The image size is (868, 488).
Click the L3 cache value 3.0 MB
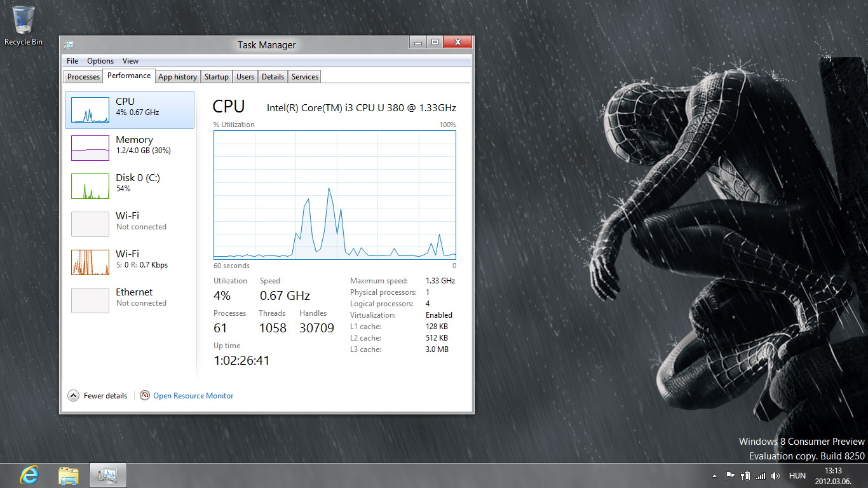click(x=437, y=349)
